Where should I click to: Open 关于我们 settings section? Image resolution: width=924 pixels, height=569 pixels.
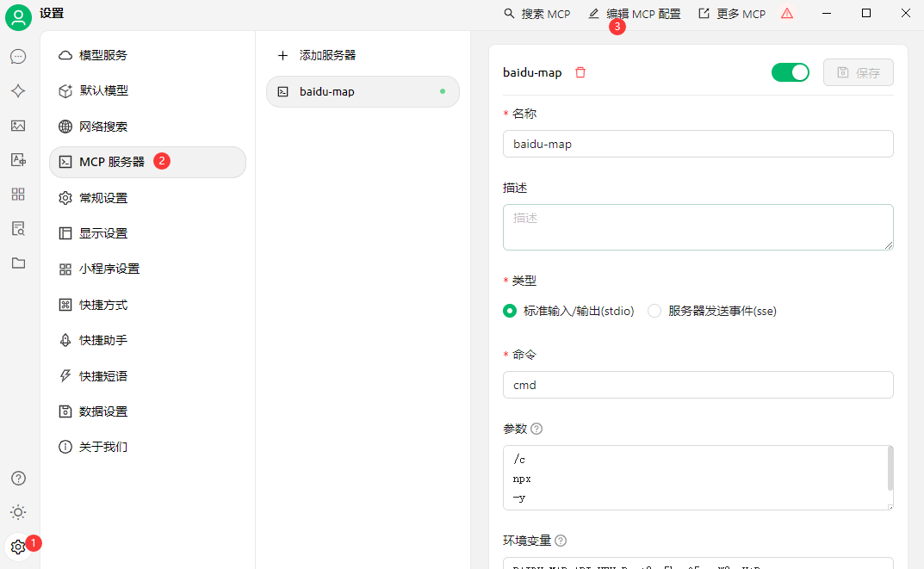(x=147, y=447)
